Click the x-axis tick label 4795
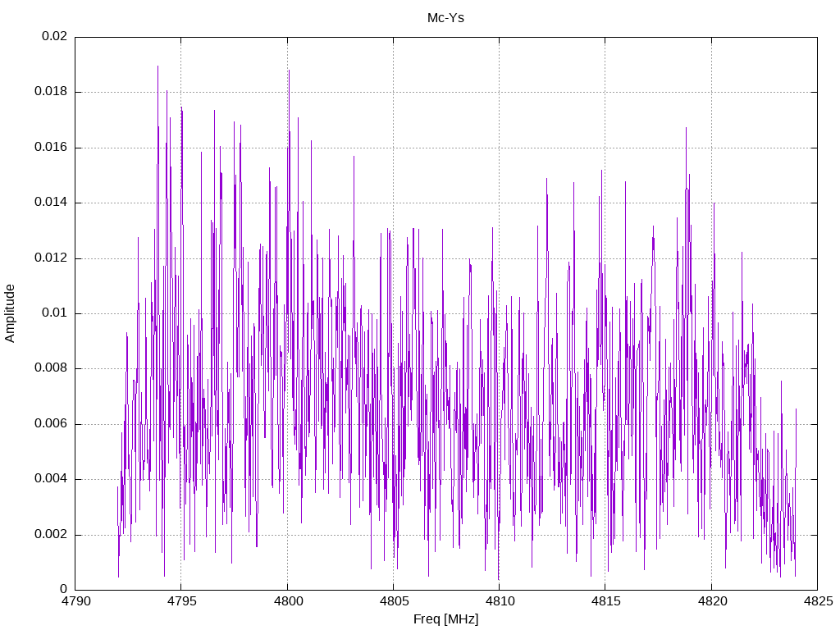 (181, 601)
